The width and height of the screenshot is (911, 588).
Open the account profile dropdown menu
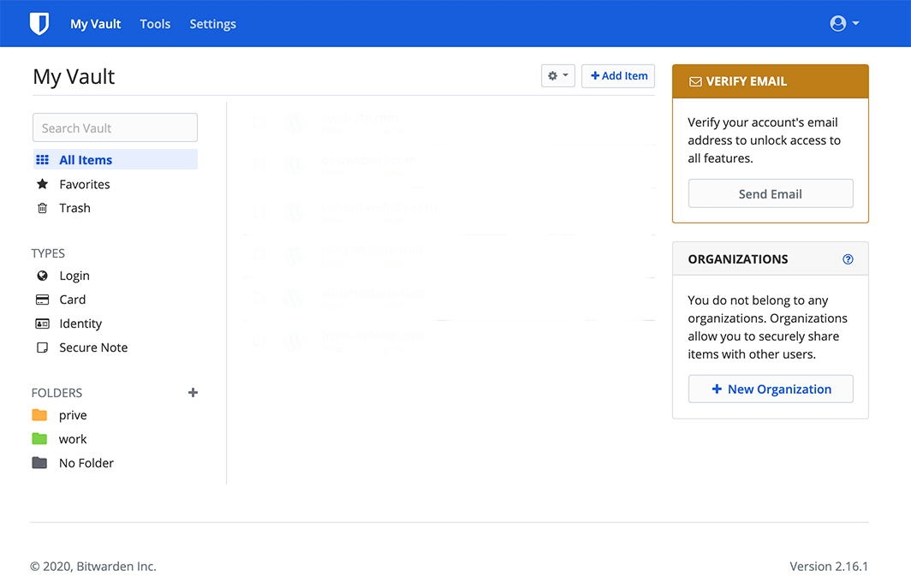click(x=844, y=23)
